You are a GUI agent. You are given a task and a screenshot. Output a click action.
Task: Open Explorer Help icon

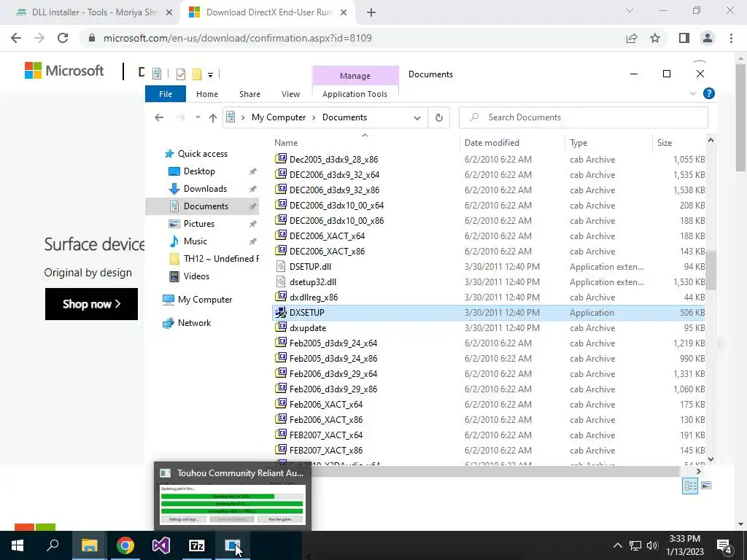pyautogui.click(x=709, y=94)
